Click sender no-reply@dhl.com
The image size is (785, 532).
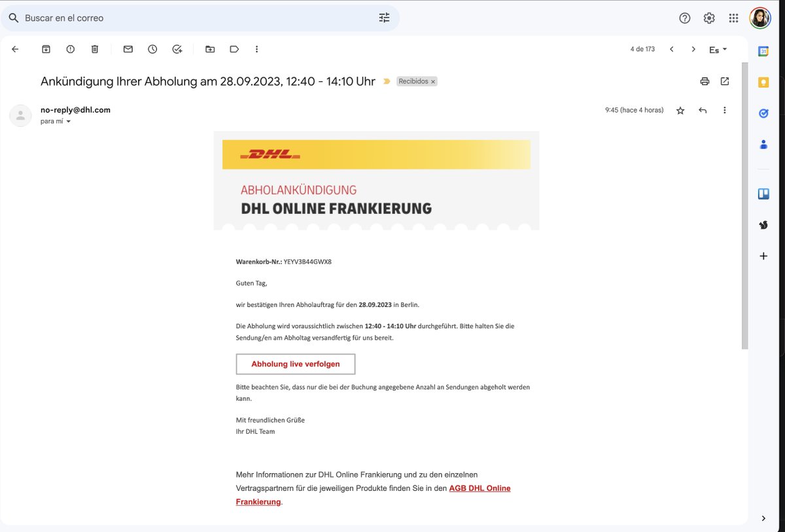pos(75,110)
